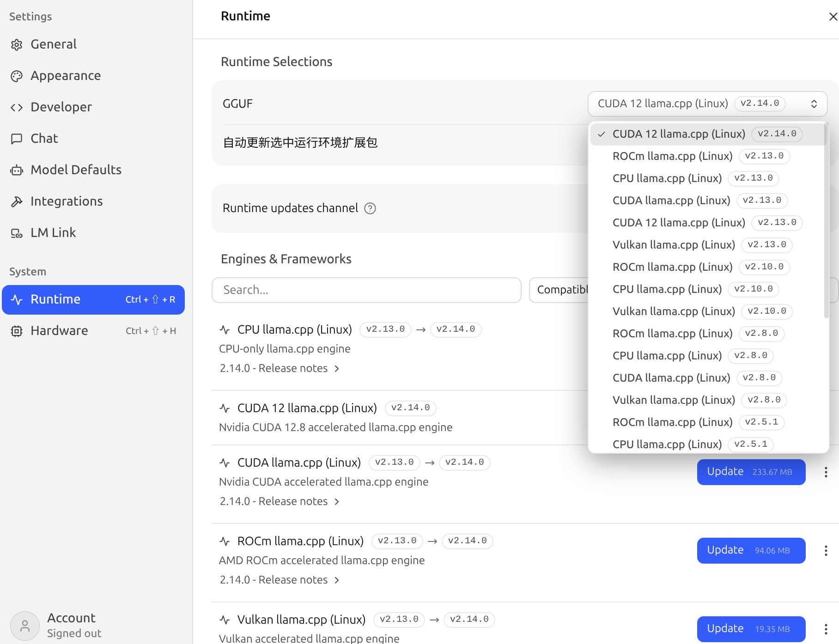Open LM Link settings page

(x=93, y=233)
